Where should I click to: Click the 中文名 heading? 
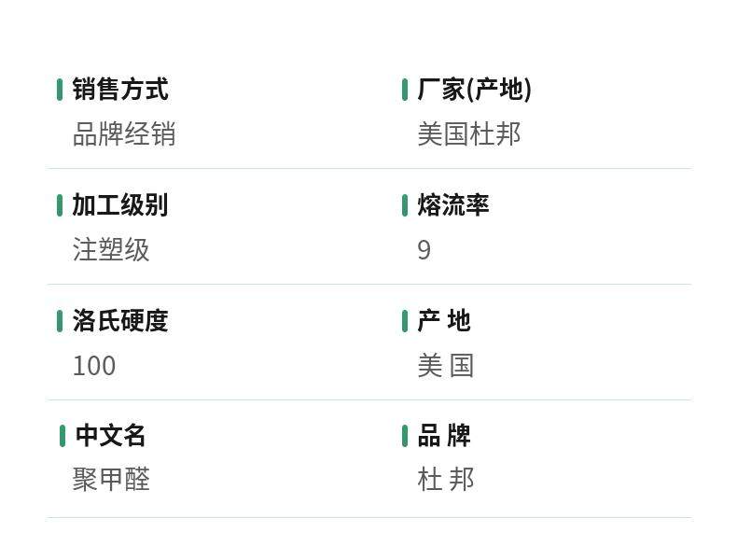pyautogui.click(x=110, y=435)
